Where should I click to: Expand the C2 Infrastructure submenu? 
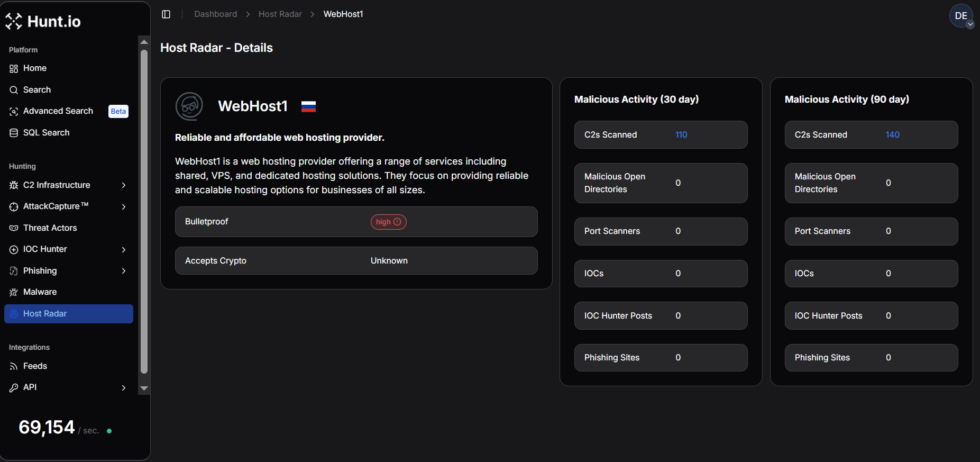(123, 185)
